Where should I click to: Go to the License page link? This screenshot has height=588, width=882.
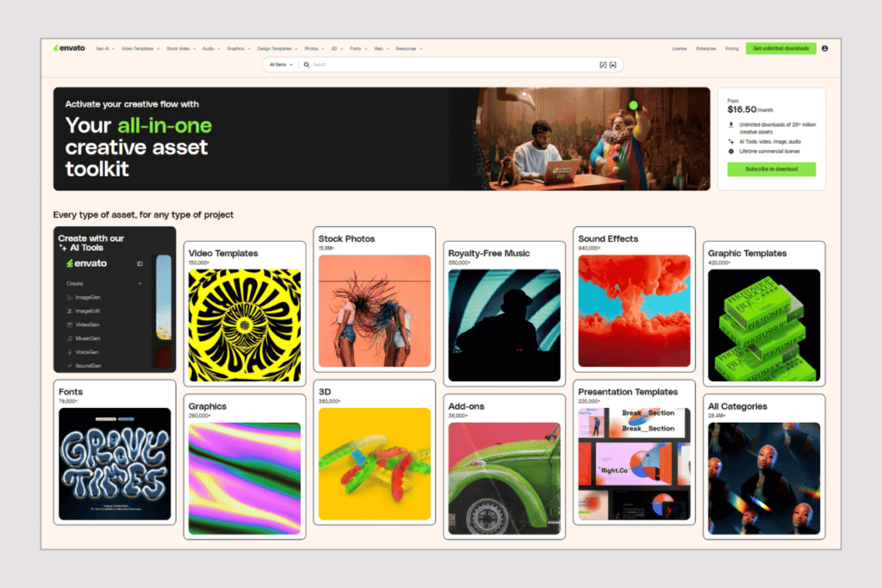point(679,49)
